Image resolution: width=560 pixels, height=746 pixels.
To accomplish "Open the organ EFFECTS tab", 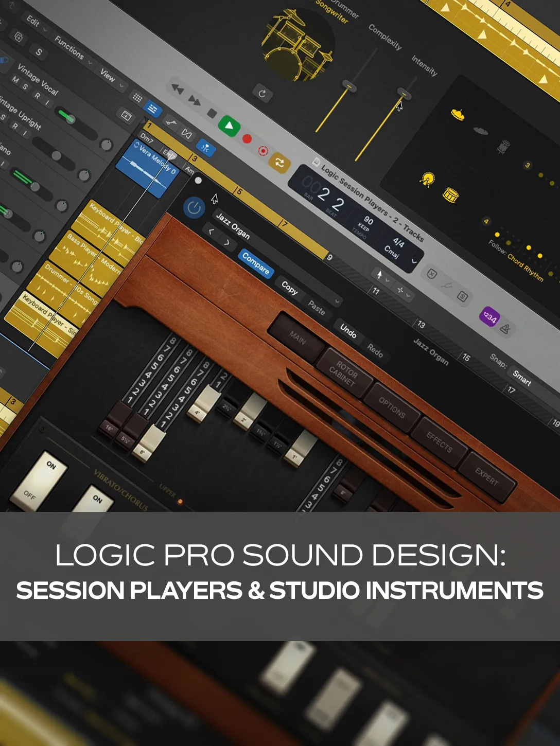I will 439,442.
